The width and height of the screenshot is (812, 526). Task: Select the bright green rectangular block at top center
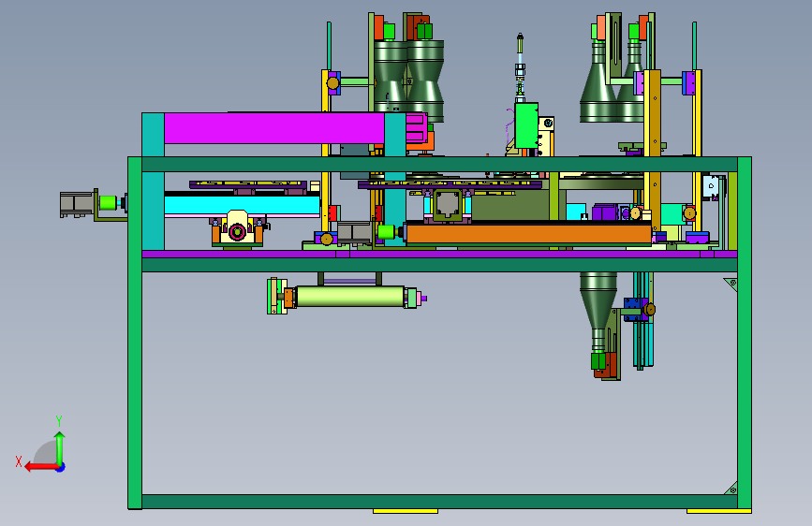coord(526,125)
